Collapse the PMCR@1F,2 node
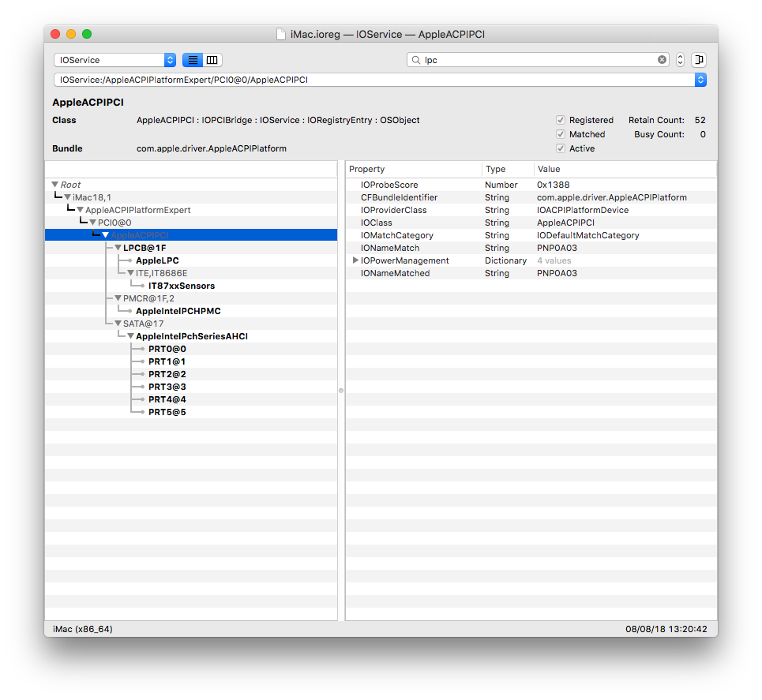Image resolution: width=762 pixels, height=700 pixels. click(118, 298)
